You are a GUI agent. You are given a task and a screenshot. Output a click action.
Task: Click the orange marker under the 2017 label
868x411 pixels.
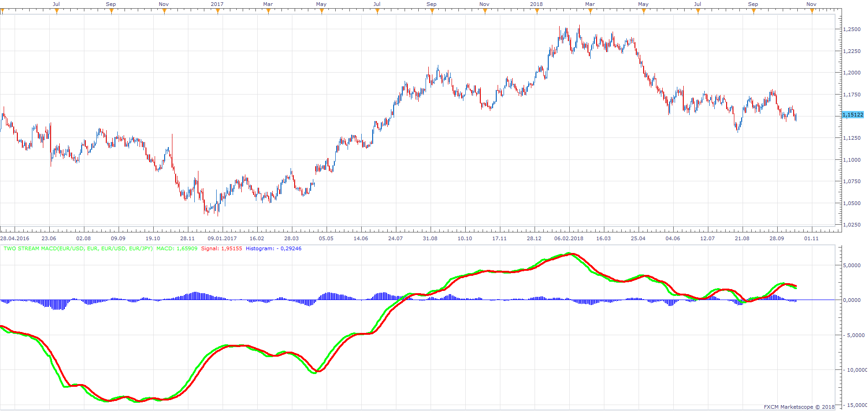[218, 11]
